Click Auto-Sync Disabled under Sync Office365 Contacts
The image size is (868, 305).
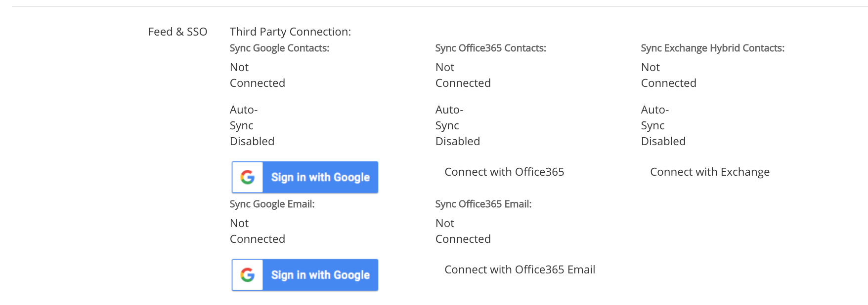pyautogui.click(x=458, y=125)
